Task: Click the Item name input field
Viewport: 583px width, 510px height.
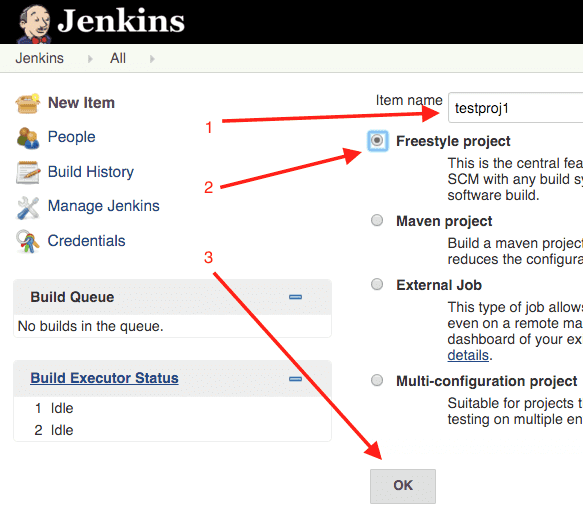Action: tap(515, 108)
